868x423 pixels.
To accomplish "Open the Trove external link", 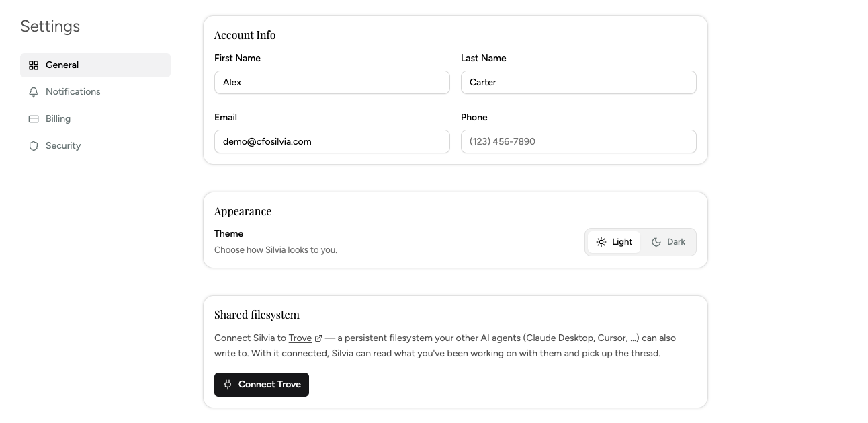I will [305, 338].
